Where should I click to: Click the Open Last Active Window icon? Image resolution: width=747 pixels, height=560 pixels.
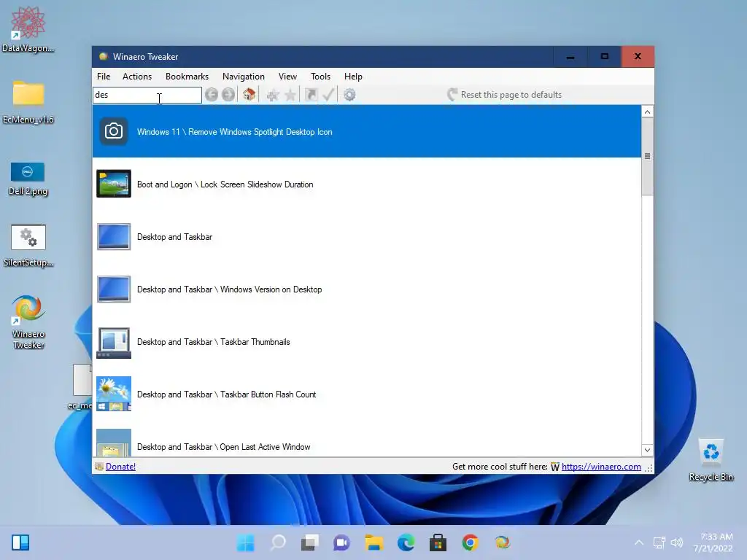point(113,443)
